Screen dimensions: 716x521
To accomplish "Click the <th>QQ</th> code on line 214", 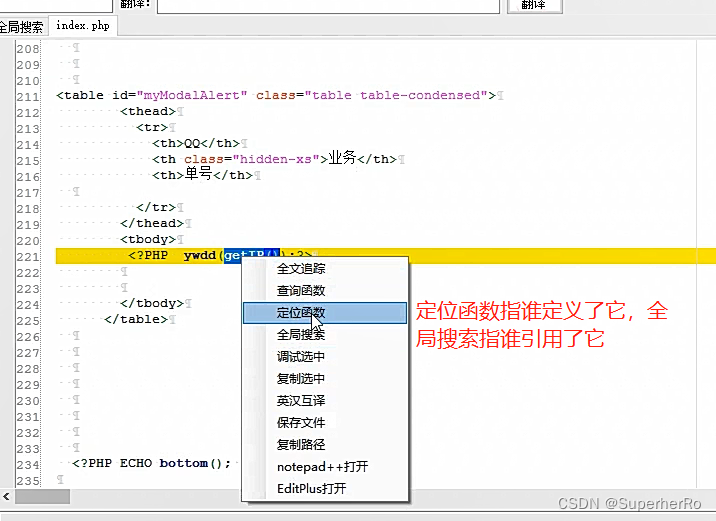I will click(196, 143).
